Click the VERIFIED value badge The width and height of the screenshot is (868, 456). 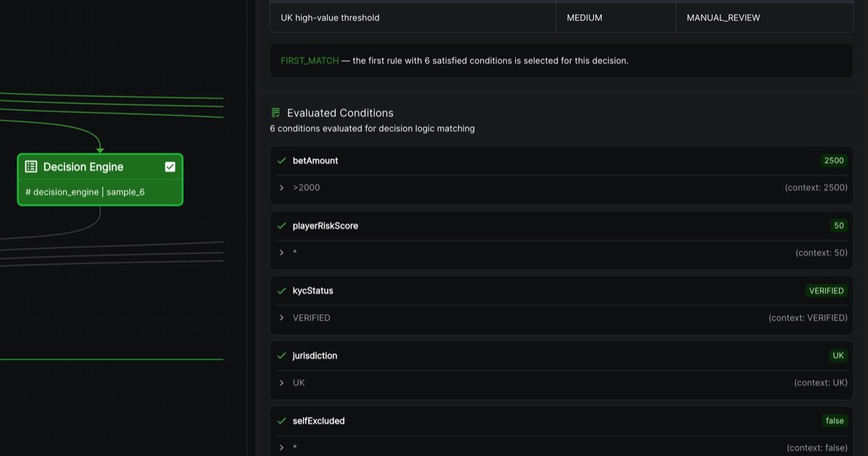pyautogui.click(x=826, y=291)
